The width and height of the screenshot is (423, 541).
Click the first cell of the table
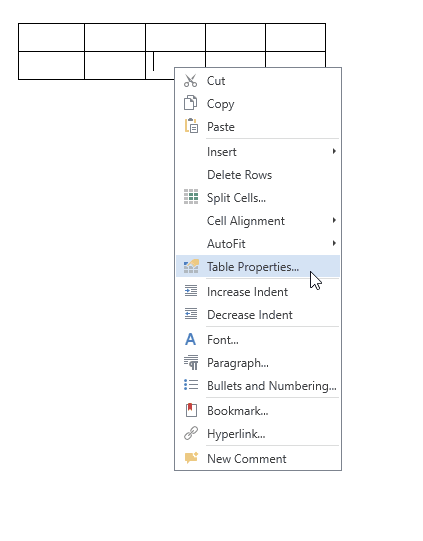click(x=51, y=38)
